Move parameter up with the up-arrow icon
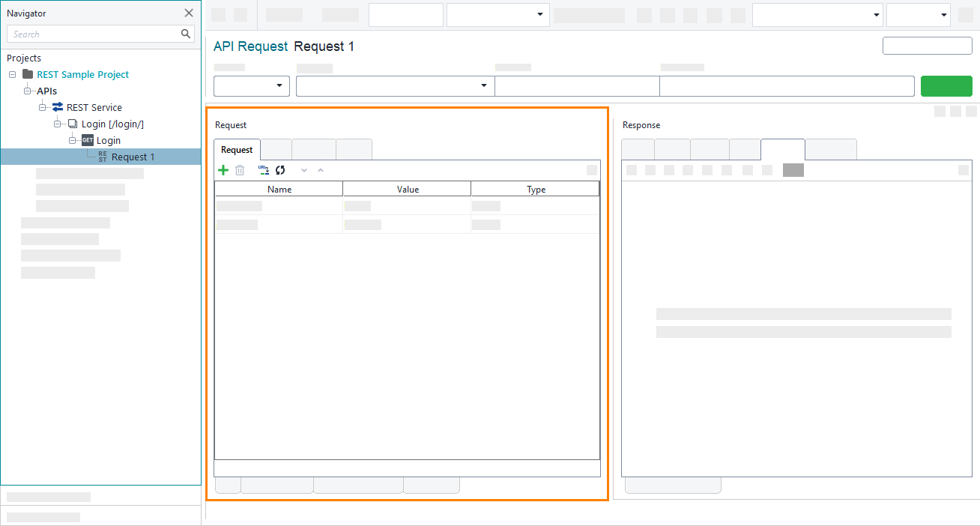 click(x=321, y=171)
